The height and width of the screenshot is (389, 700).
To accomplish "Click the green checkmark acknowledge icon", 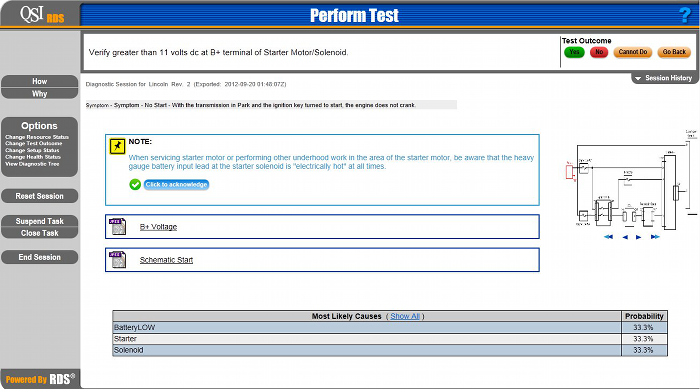I will point(135,184).
